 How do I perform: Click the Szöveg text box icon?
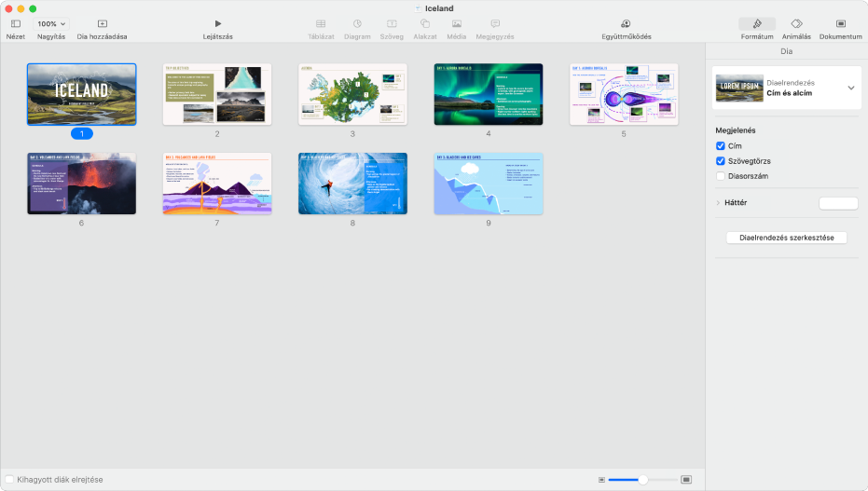392,24
